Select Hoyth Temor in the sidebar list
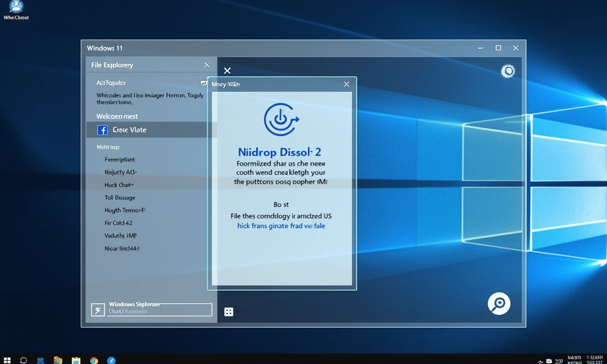The image size is (607, 364). click(125, 210)
